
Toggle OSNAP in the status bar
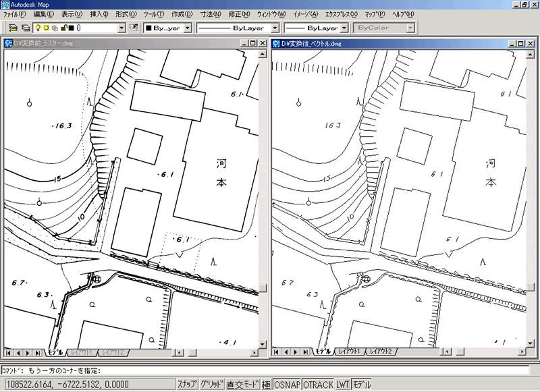(x=286, y=385)
